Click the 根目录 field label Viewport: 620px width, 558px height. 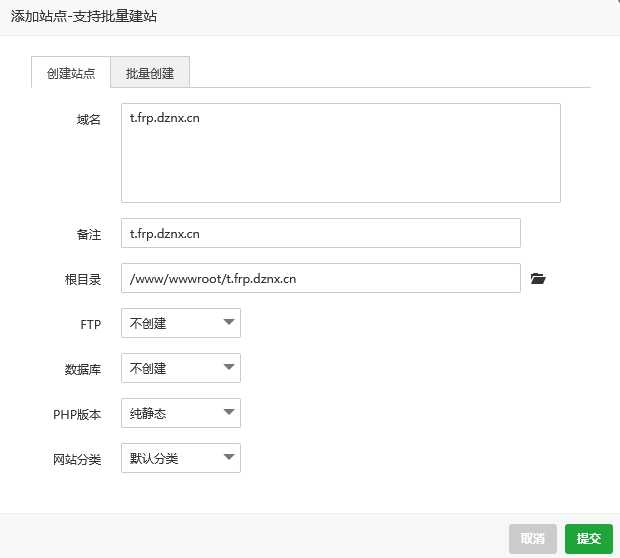click(82, 279)
